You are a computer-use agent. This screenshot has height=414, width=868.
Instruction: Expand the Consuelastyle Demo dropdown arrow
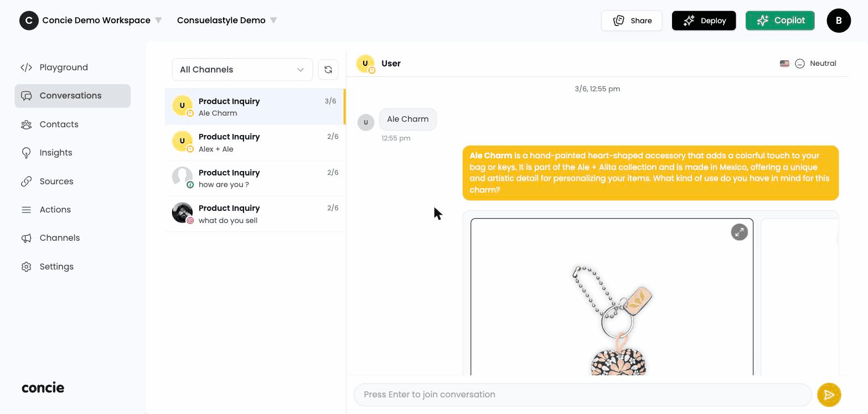[273, 20]
